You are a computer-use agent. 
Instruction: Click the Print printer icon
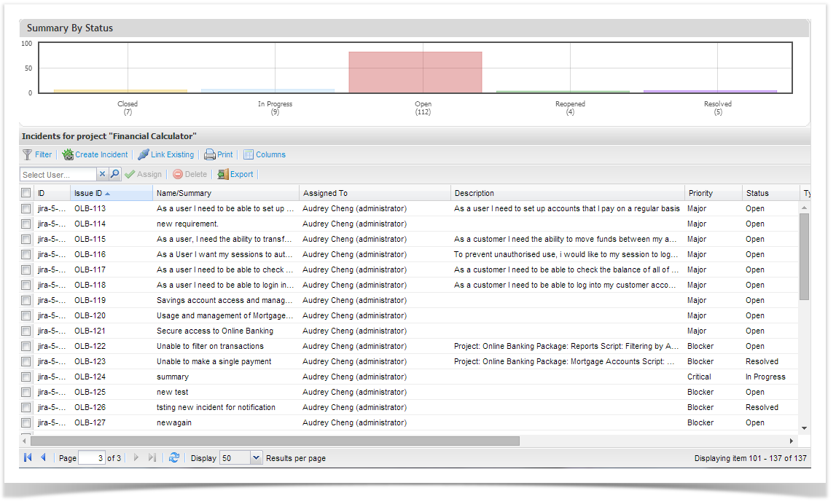coord(210,154)
